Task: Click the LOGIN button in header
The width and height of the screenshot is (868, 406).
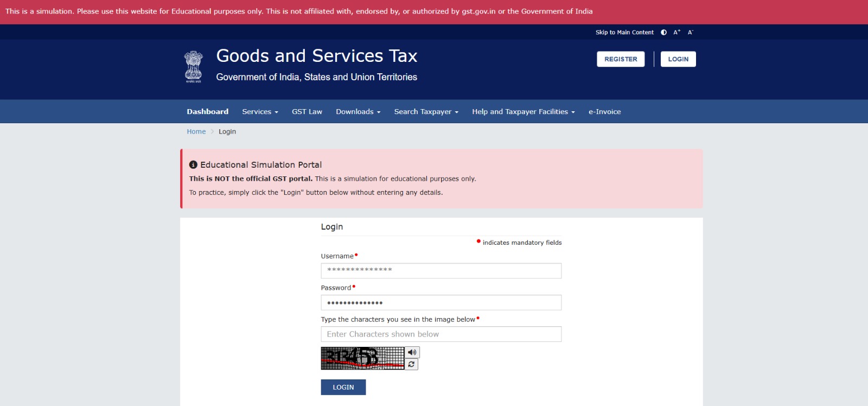Action: (678, 59)
